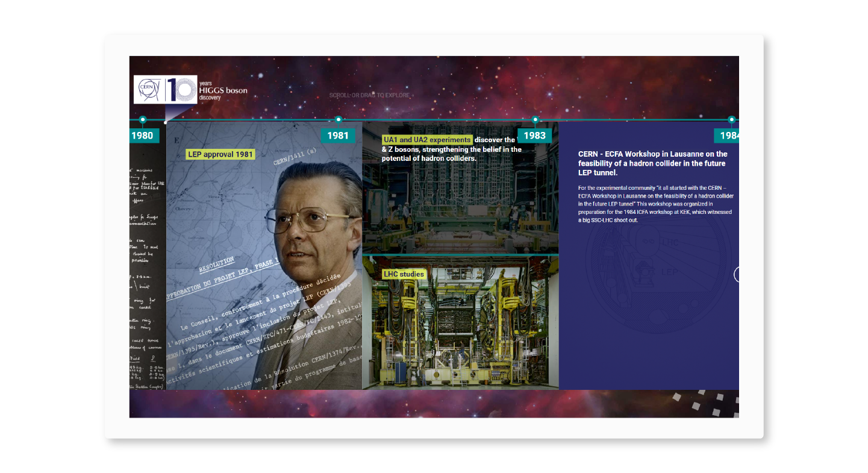Click the "SCROLL OR DRAG TO EXPLORE" hint
This screenshot has height=473, width=868.
tap(369, 95)
